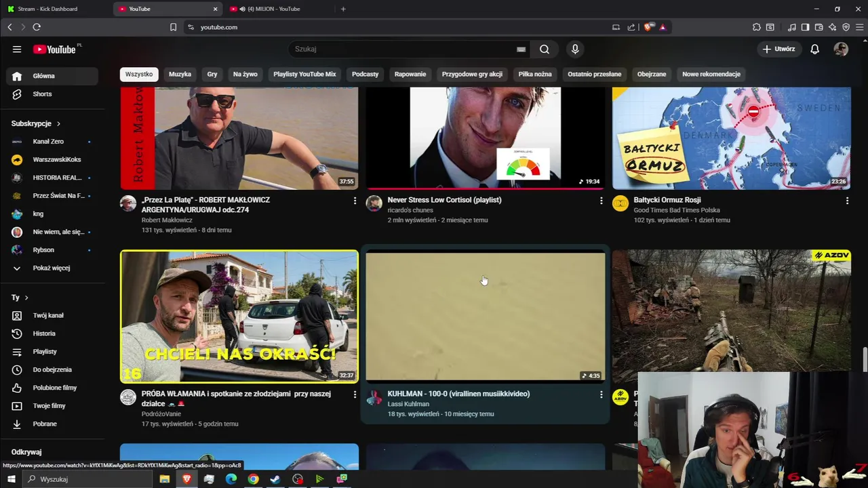The width and height of the screenshot is (868, 488).
Task: Click the share page icon in address bar
Action: (631, 27)
